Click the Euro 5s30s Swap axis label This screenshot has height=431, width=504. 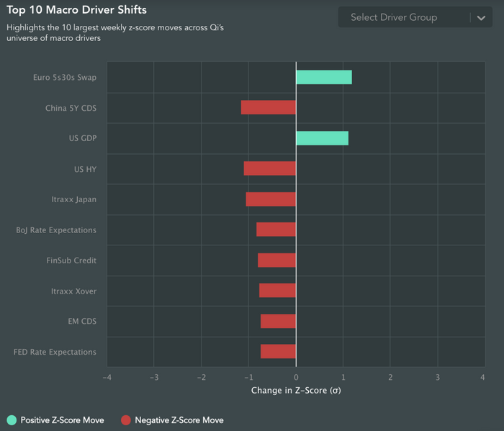point(65,78)
